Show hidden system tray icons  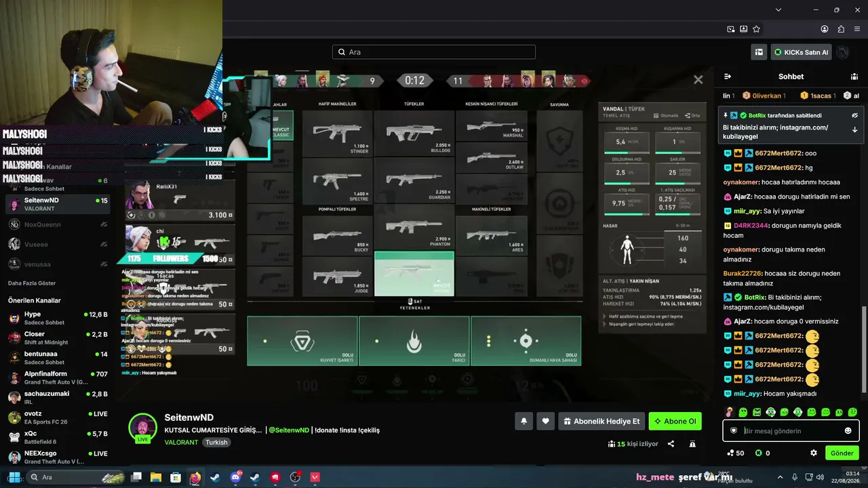point(779,477)
